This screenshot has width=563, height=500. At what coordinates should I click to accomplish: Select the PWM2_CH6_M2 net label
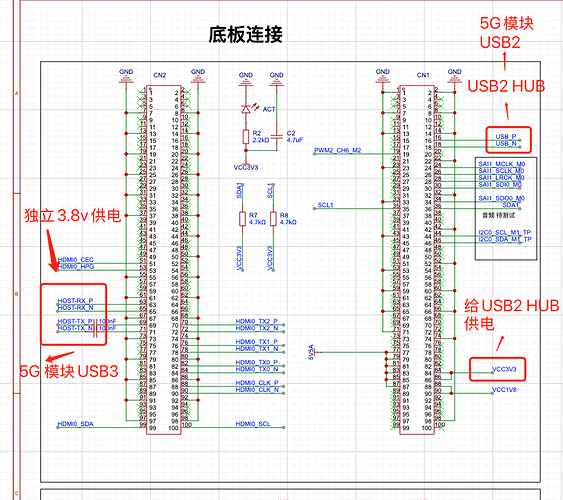click(x=338, y=150)
